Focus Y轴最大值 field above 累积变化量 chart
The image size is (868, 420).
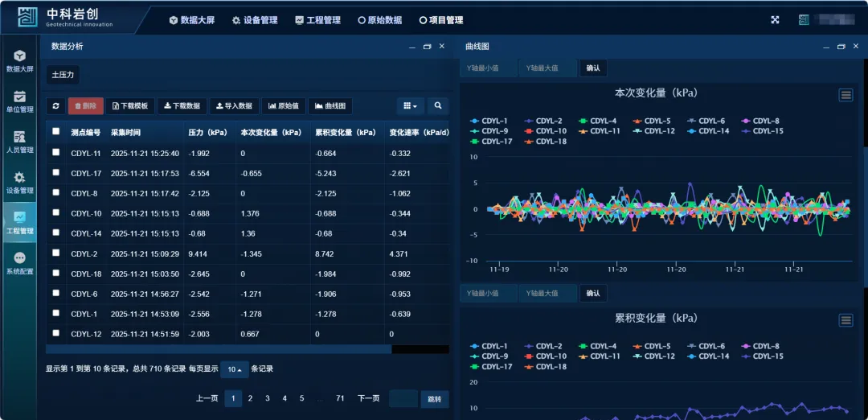tap(547, 293)
